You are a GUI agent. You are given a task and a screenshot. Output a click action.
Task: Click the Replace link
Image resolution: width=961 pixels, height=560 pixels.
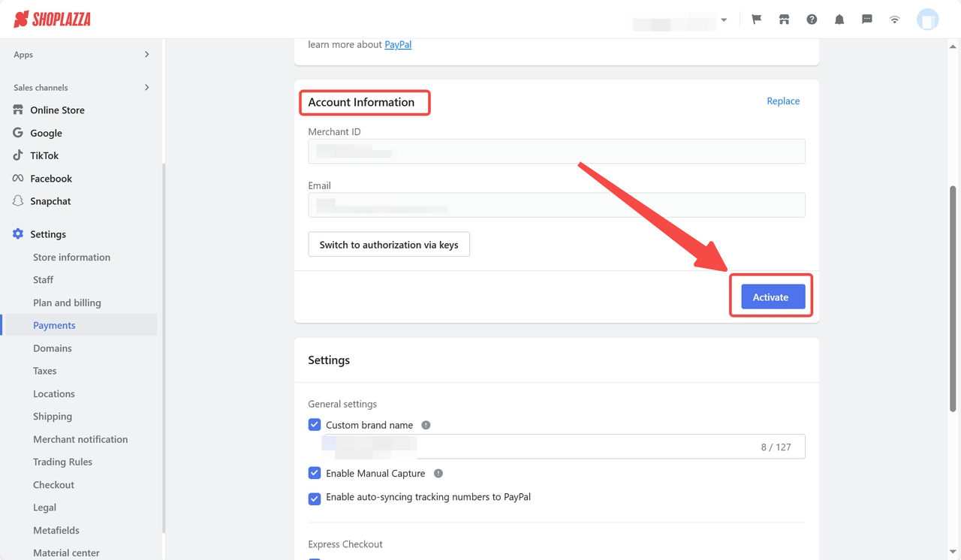783,101
